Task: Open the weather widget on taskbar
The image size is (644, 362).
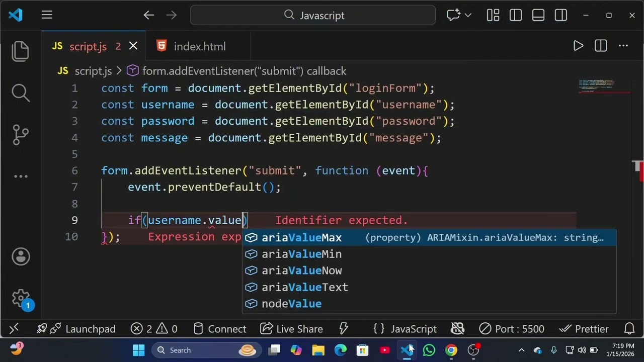Action: [16, 348]
